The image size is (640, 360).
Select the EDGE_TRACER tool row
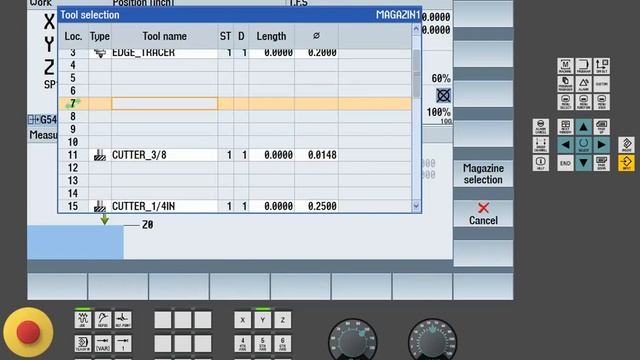[235, 53]
